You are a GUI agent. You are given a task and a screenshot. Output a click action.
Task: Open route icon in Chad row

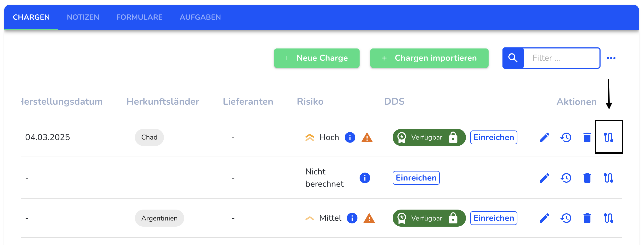609,137
